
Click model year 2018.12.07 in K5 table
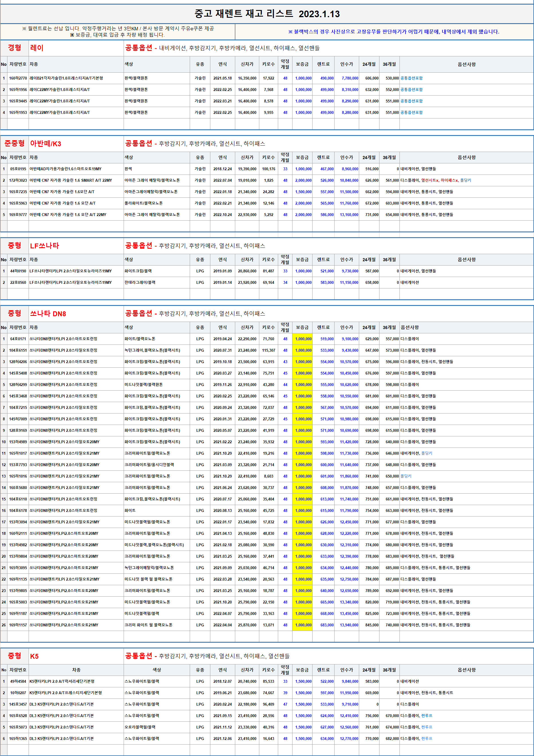[x=223, y=681]
